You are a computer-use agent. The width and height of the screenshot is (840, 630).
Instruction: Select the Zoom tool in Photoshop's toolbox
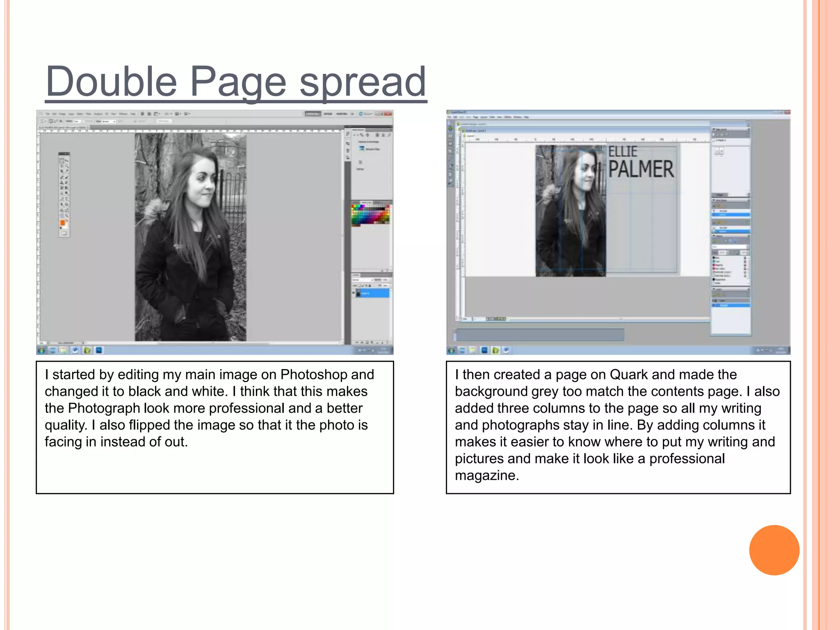(x=67, y=215)
